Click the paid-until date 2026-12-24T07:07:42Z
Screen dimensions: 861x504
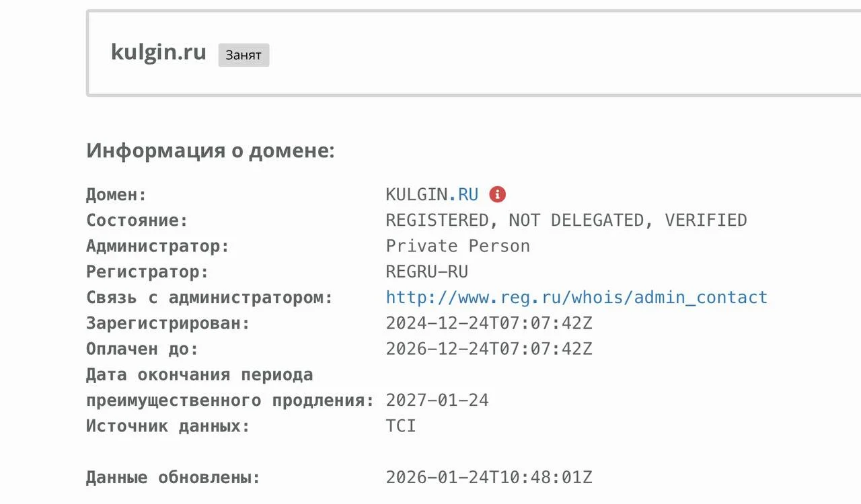coord(488,349)
